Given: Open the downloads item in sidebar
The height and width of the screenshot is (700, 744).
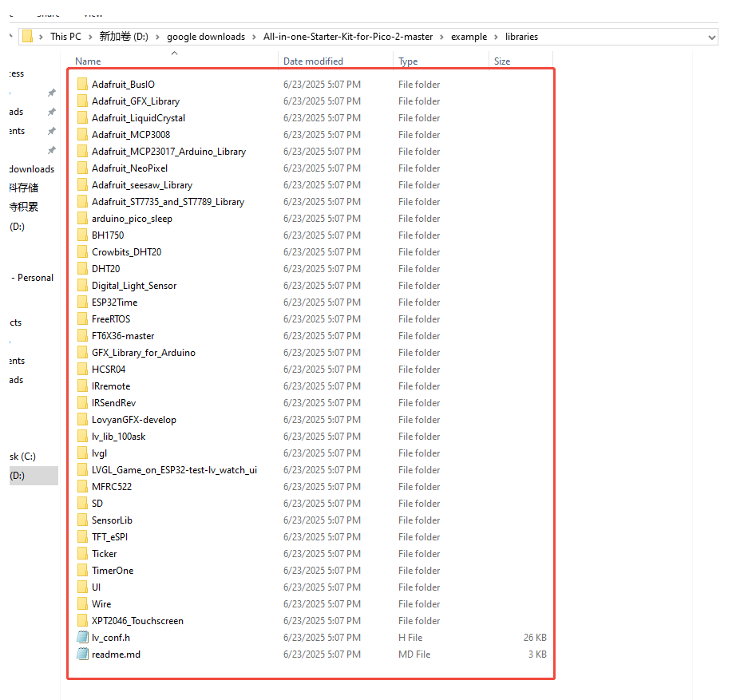Looking at the screenshot, I should click(32, 169).
